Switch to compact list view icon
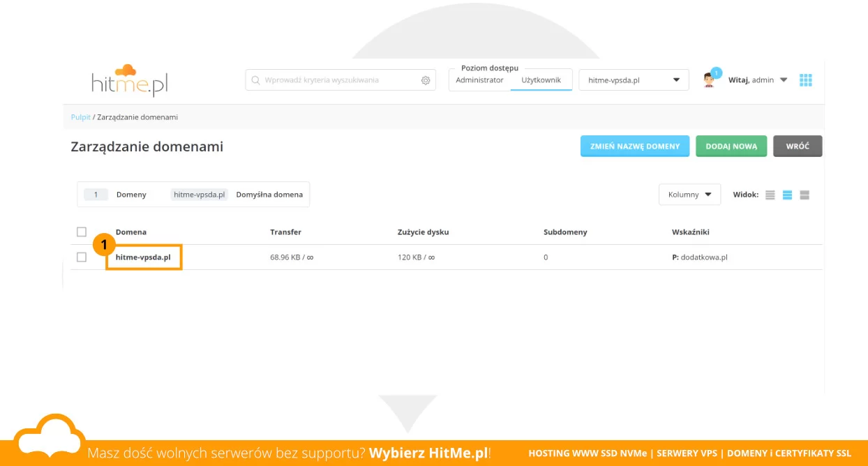868x466 pixels. [770, 195]
